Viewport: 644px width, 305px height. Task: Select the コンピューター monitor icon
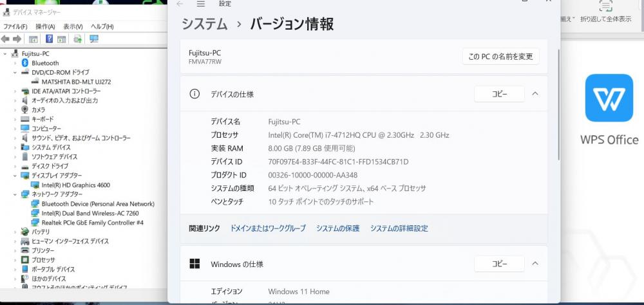24,129
